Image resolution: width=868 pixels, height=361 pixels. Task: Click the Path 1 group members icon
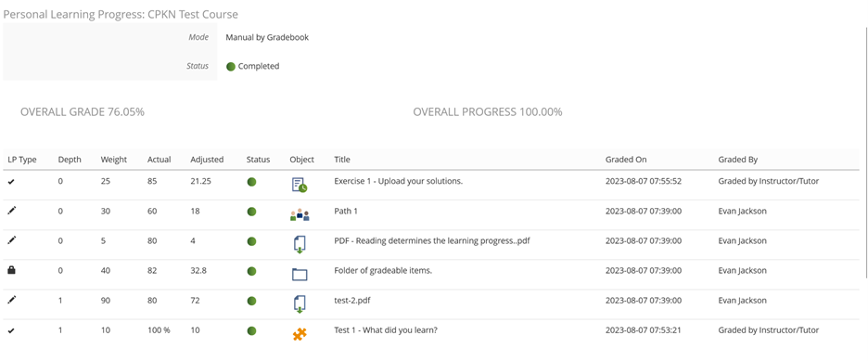click(300, 214)
